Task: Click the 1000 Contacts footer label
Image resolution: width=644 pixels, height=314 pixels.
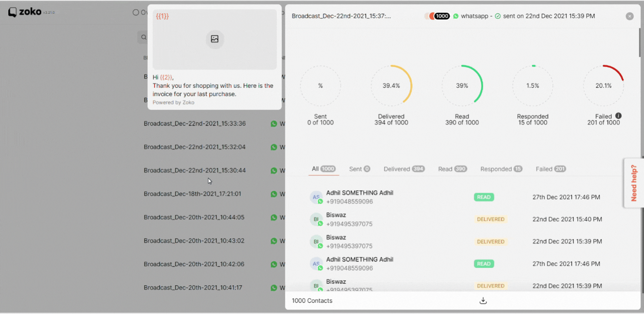Action: pos(312,301)
